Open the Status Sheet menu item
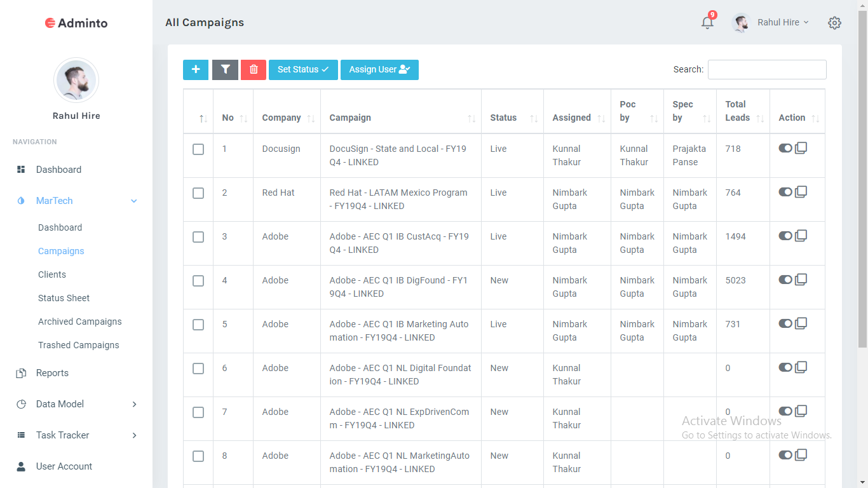Screen dimensions: 868x488 64,298
